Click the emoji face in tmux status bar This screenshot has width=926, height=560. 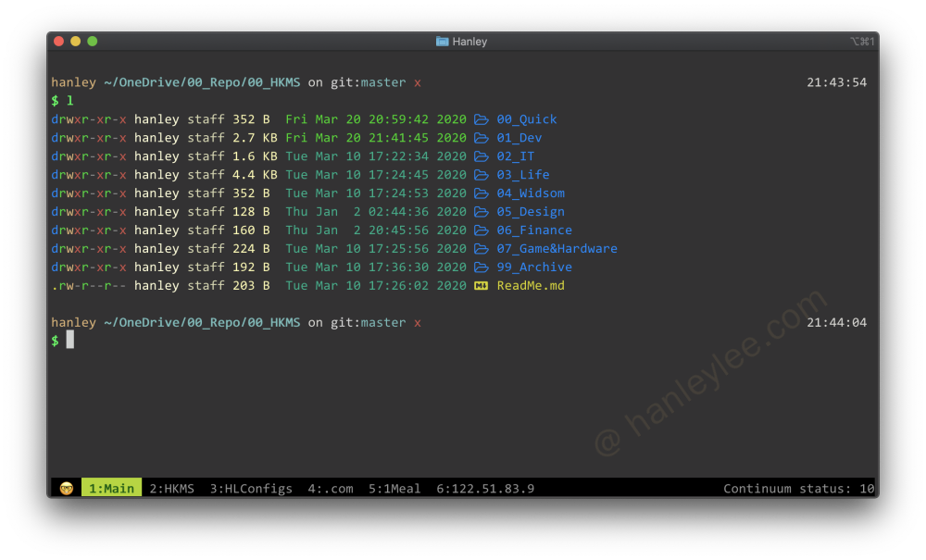click(66, 488)
